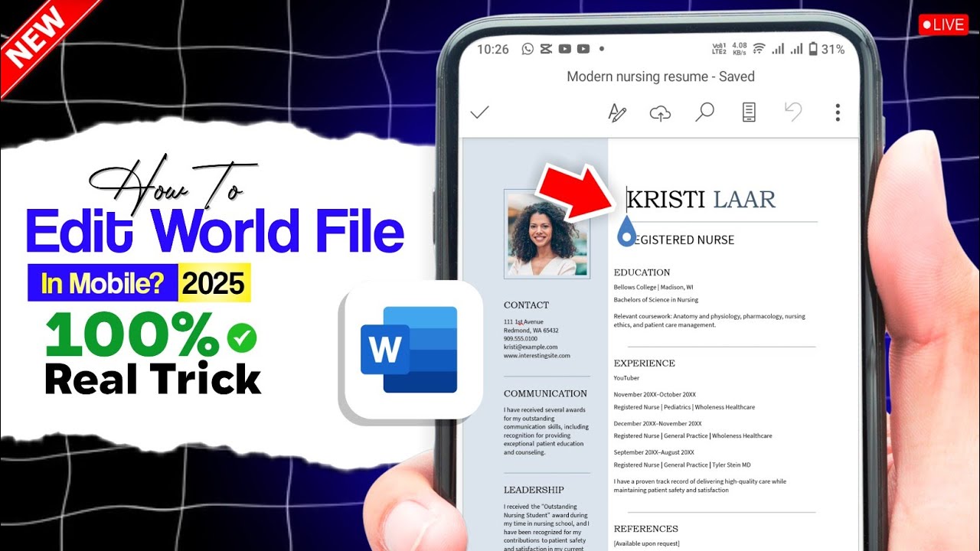Screen dimensions: 980x551
Task: Tap the battery 31% indicator
Action: [827, 49]
